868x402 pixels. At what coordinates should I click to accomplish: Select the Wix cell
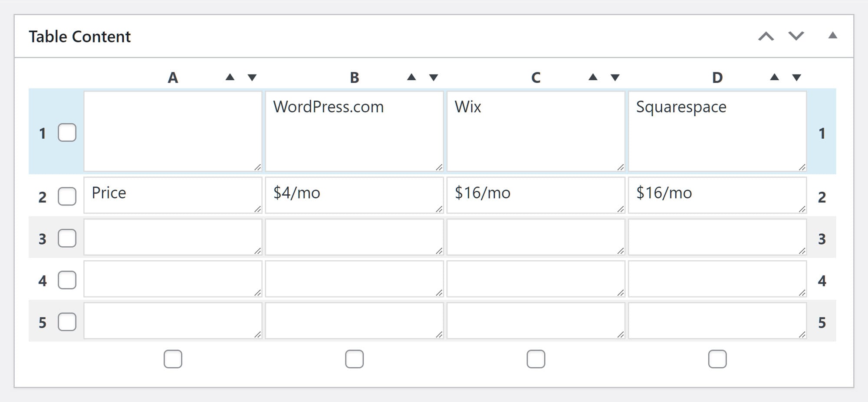click(x=536, y=130)
